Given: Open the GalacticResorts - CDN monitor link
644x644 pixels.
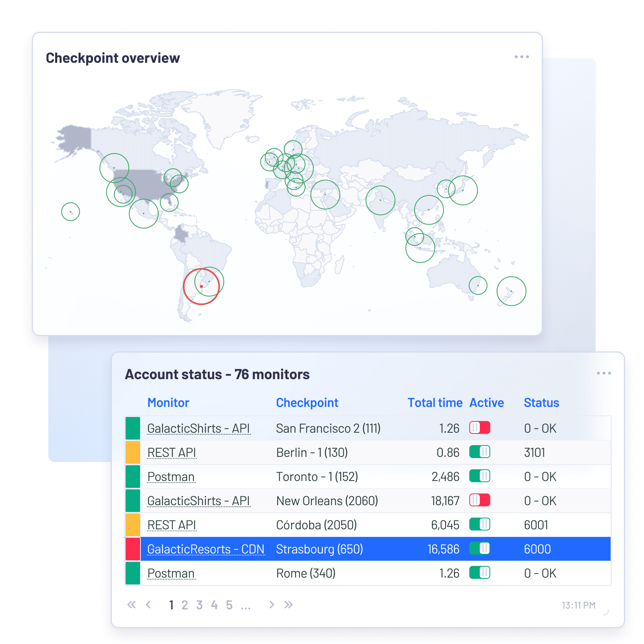Looking at the screenshot, I should (206, 549).
